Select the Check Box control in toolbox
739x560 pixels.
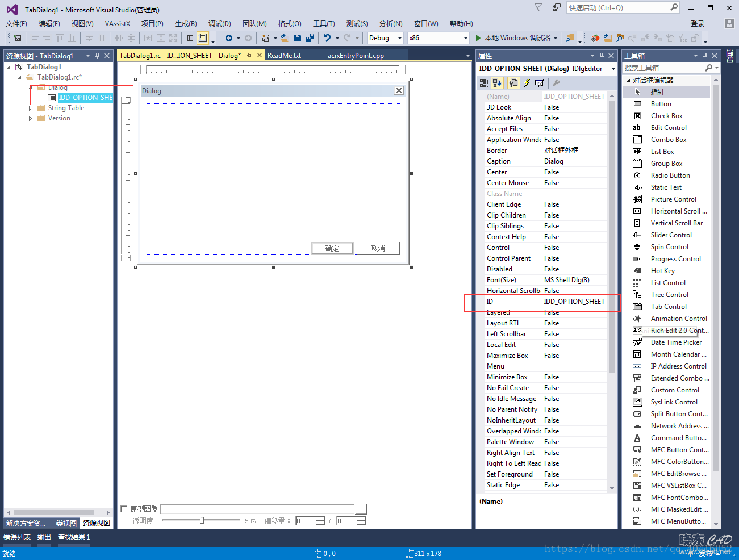pyautogui.click(x=666, y=116)
